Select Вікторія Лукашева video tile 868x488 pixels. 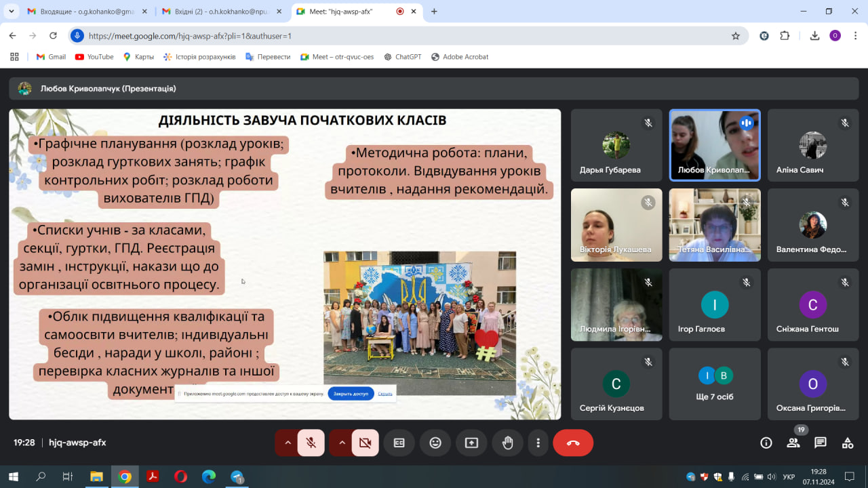pyautogui.click(x=616, y=225)
